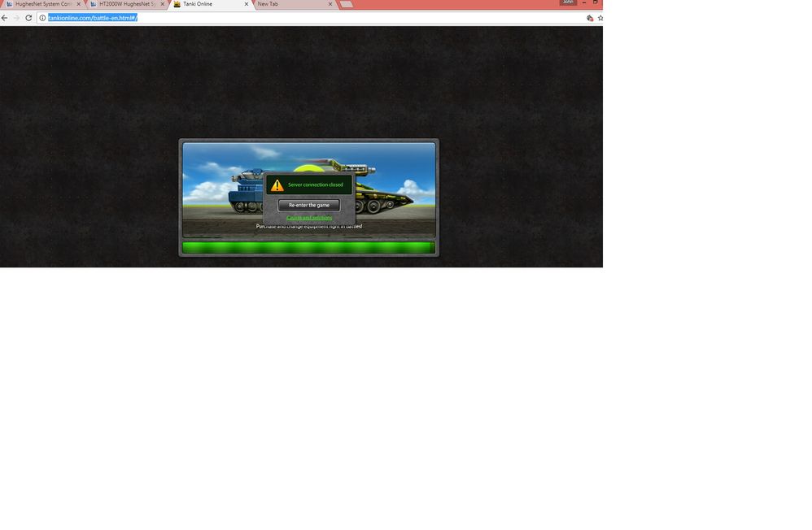Image resolution: width=812 pixels, height=530 pixels.
Task: View site information icon in address bar
Action: 42,18
